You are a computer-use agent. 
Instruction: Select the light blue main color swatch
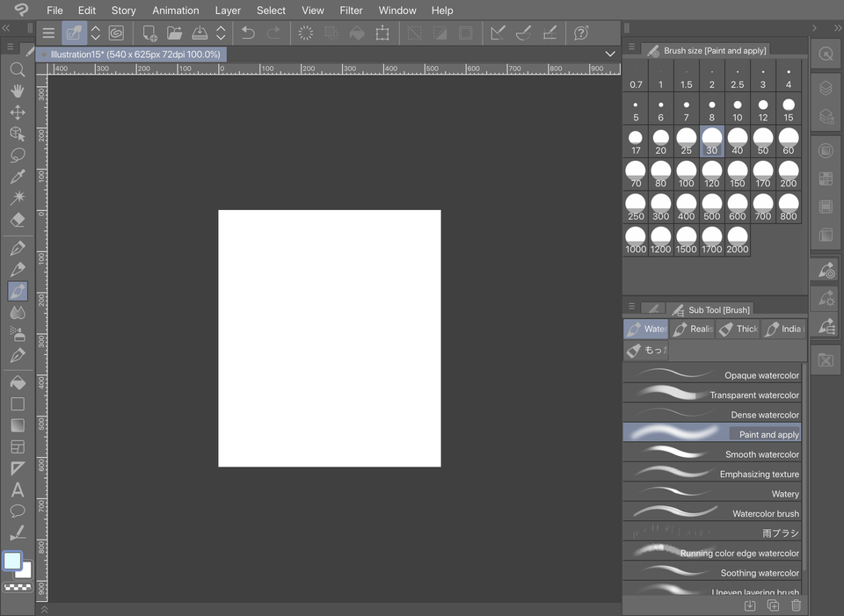pos(11,561)
